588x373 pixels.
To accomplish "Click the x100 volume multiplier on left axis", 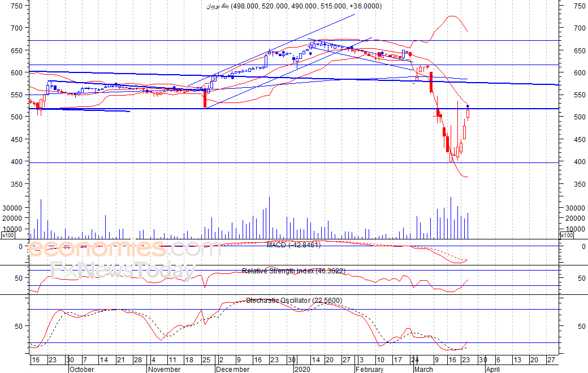I will (8, 235).
